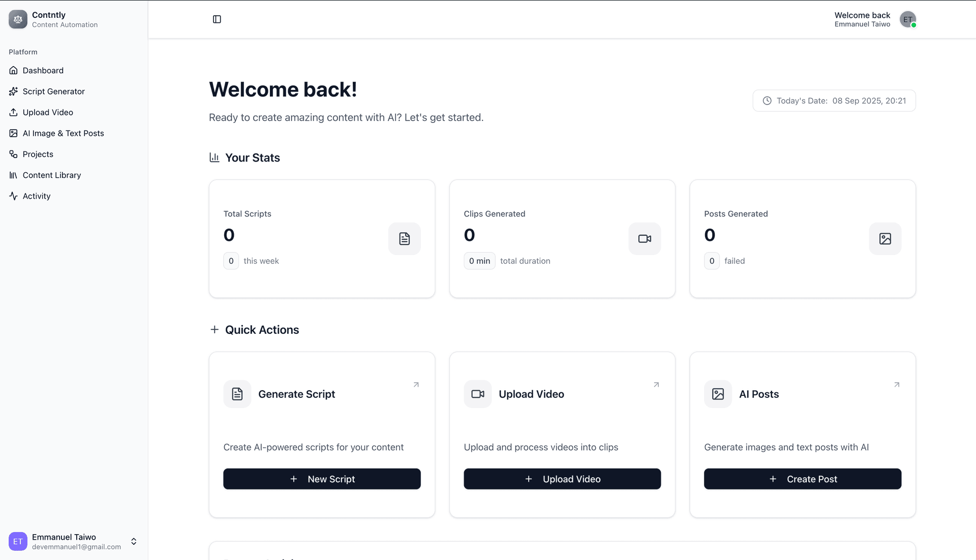This screenshot has height=560, width=976.
Task: Toggle the sidebar panel icon
Action: (217, 19)
